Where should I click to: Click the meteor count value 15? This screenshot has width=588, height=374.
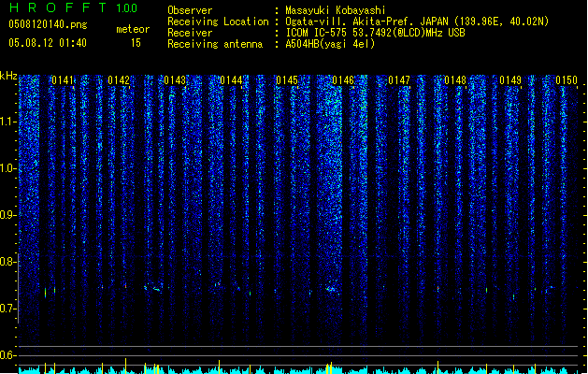pos(136,43)
